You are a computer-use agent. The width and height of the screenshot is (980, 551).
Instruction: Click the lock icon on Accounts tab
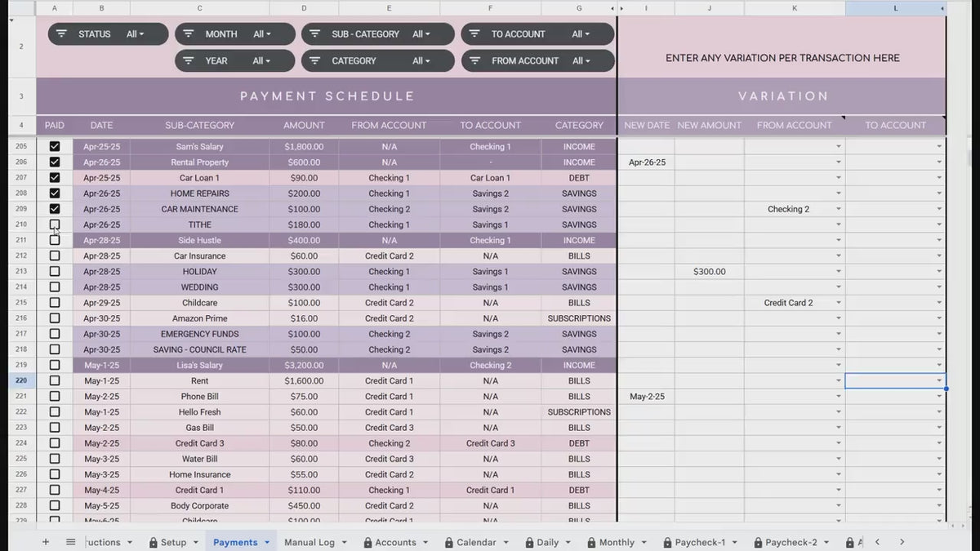367,542
